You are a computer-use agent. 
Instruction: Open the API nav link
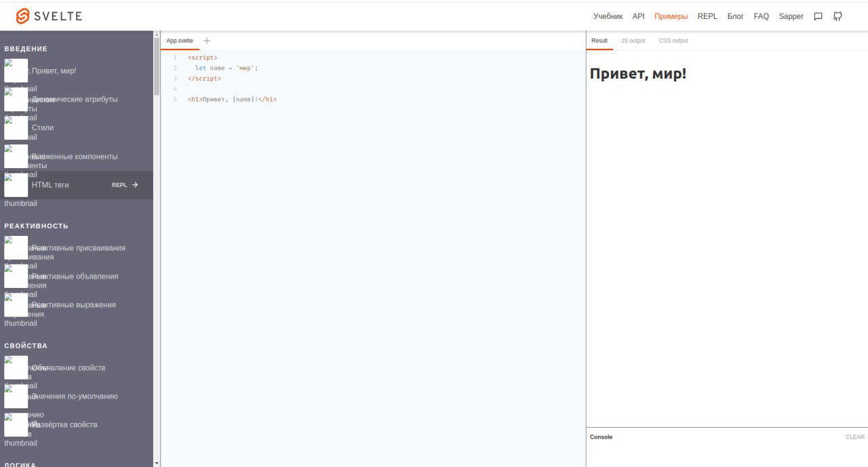(x=639, y=16)
